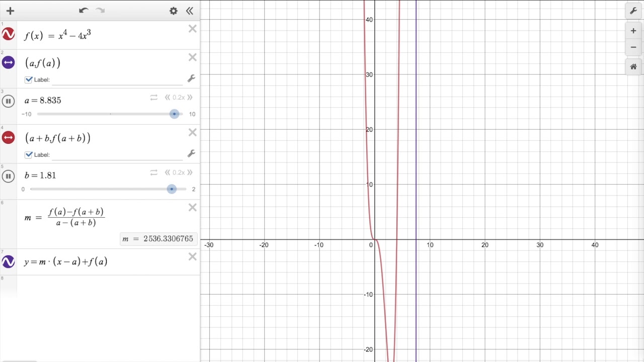Click the f(x) = x^4 - 4x^3 expression

(58, 35)
